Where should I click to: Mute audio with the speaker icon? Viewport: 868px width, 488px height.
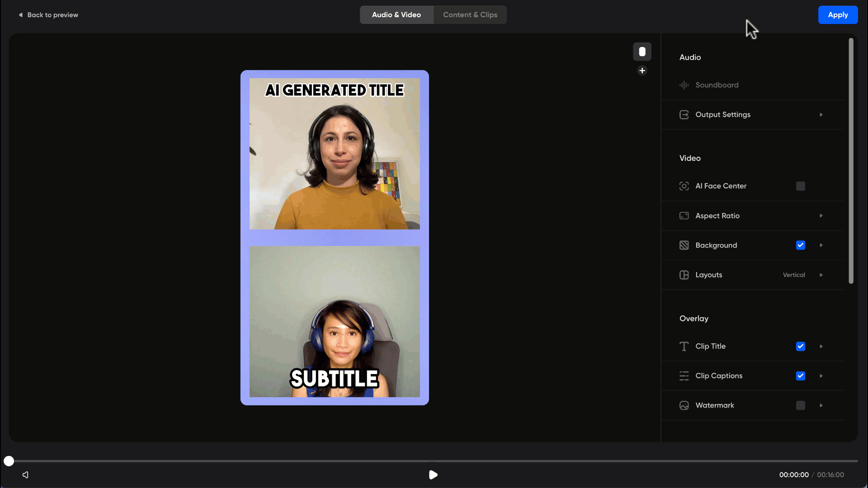coord(25,474)
